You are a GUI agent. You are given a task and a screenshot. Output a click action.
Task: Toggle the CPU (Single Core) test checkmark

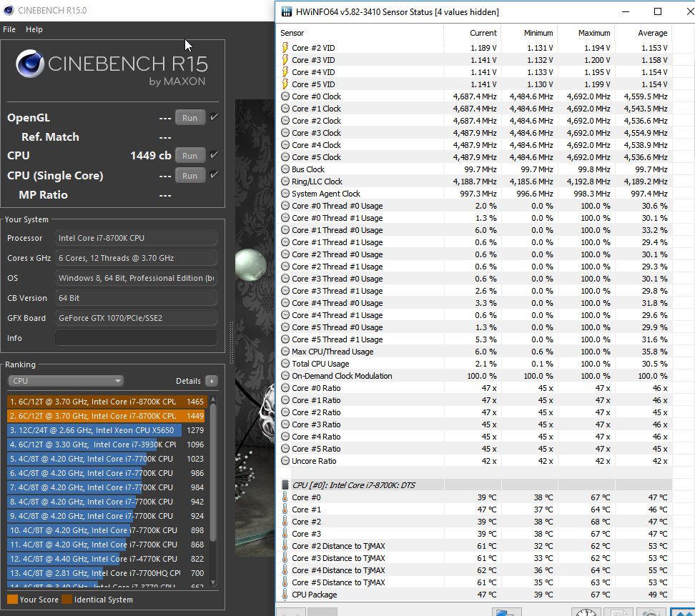coord(214,175)
